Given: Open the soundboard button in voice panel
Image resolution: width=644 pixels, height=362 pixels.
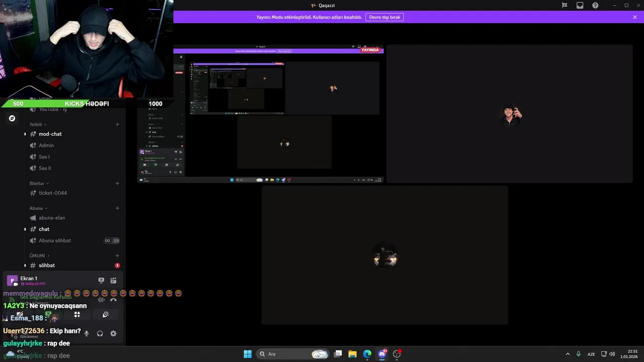Looking at the screenshot, I should [x=106, y=314].
